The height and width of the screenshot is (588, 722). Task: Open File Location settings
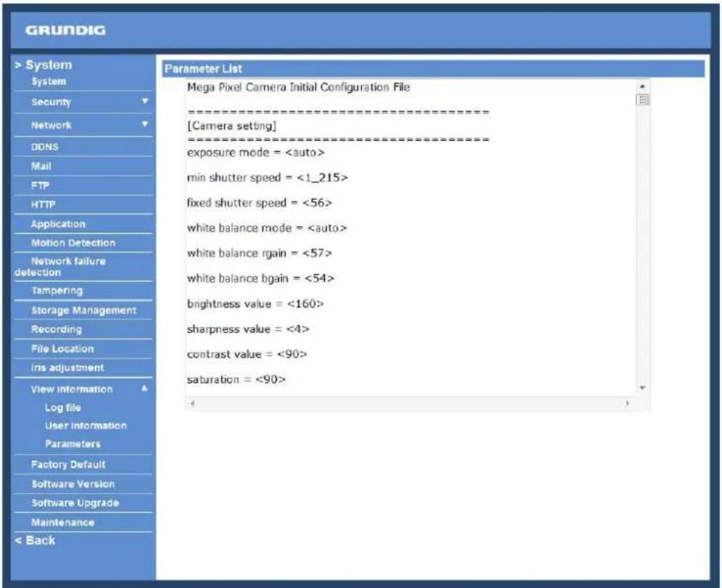click(x=63, y=349)
